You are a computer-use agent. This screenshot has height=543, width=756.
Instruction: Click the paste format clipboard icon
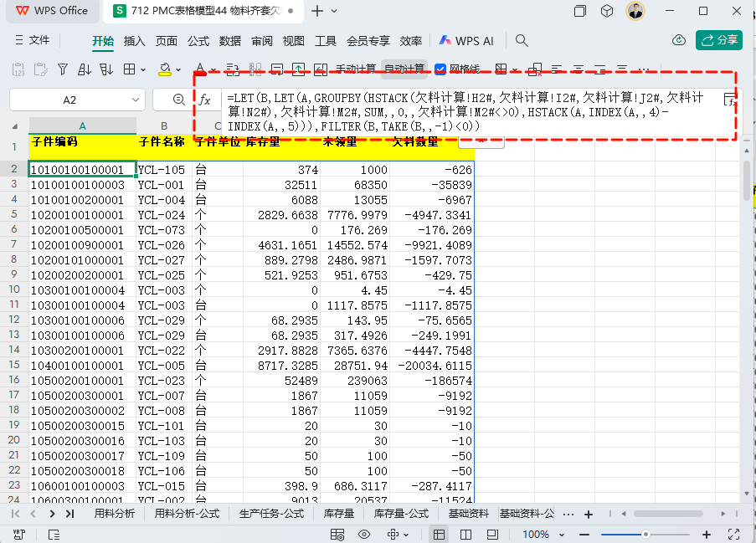click(x=40, y=70)
